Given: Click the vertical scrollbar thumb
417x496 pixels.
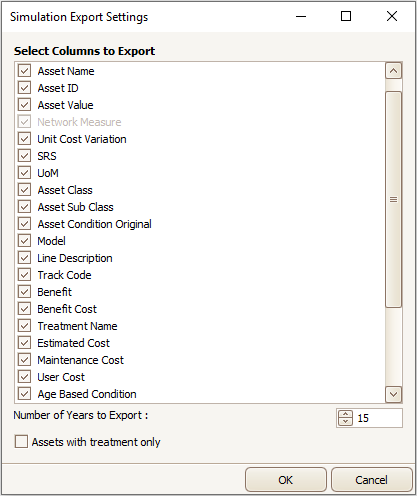Looking at the screenshot, I should (x=393, y=199).
